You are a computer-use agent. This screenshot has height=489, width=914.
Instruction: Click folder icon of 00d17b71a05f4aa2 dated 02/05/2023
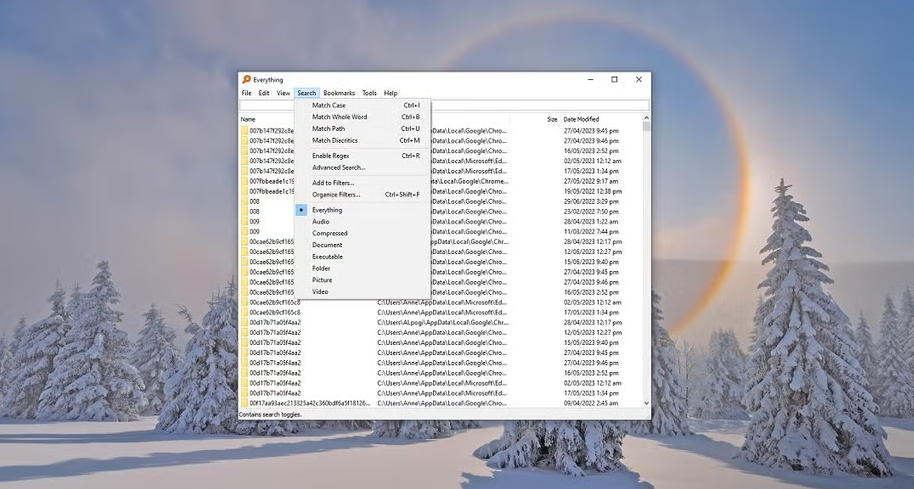[245, 383]
